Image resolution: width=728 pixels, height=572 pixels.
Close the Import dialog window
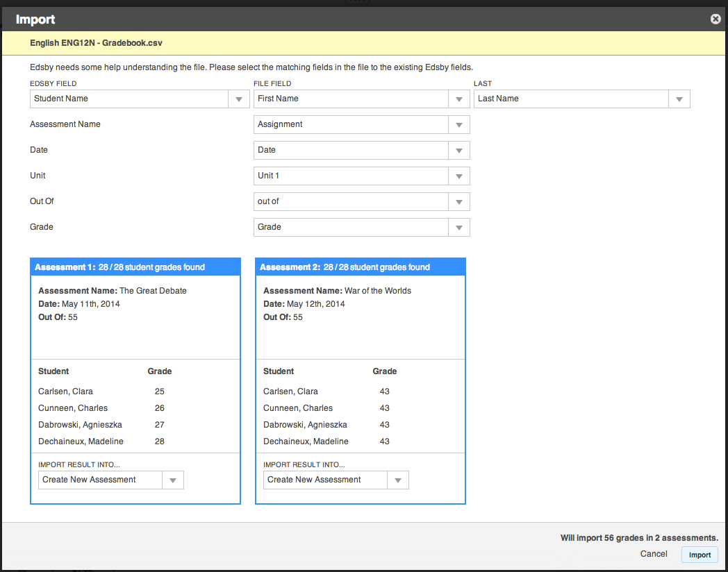tap(715, 19)
